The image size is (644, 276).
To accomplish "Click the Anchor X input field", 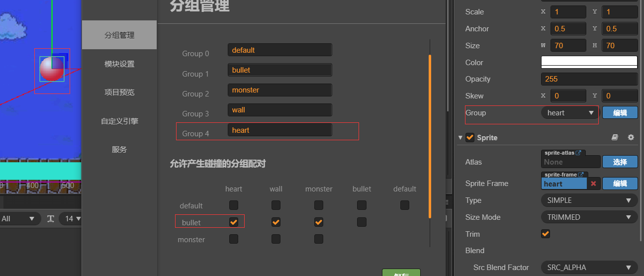I will pos(568,29).
